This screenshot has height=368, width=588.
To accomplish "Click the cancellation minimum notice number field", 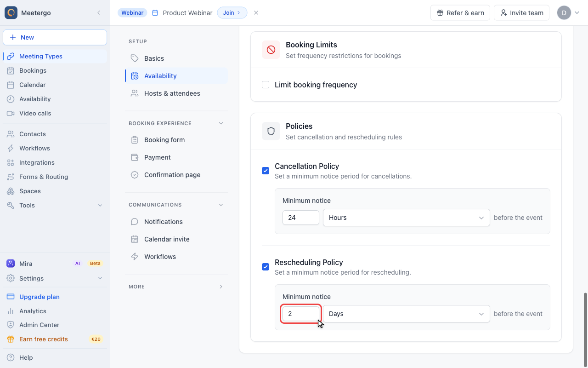I will pos(301,218).
